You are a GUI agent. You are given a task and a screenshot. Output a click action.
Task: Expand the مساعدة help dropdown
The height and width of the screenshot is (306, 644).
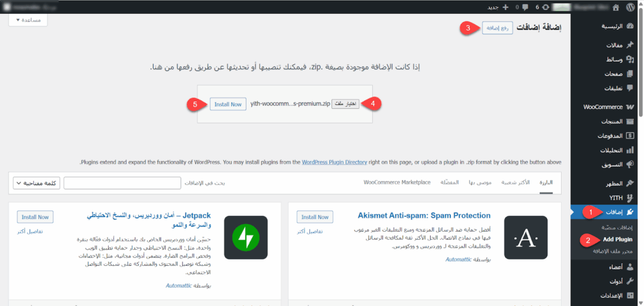click(28, 20)
